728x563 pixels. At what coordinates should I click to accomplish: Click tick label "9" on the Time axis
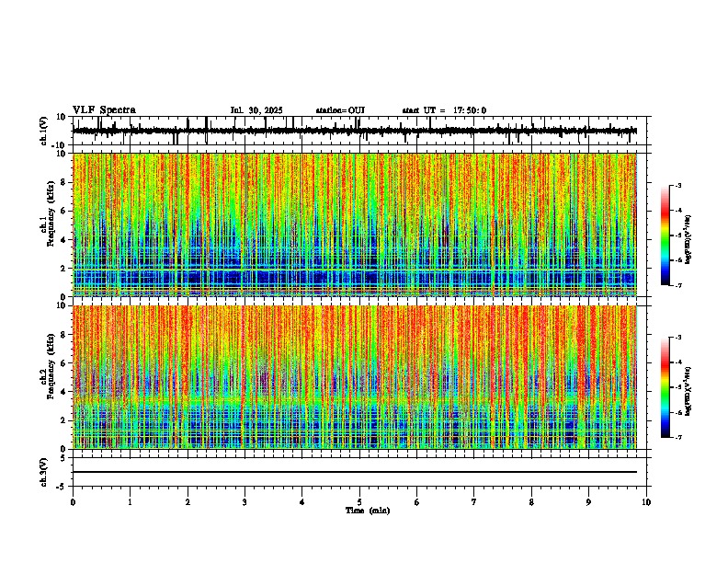pyautogui.click(x=588, y=502)
